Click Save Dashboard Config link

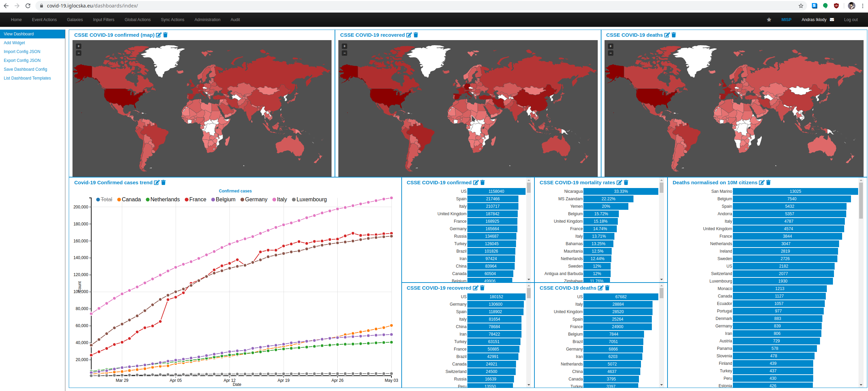click(x=25, y=69)
